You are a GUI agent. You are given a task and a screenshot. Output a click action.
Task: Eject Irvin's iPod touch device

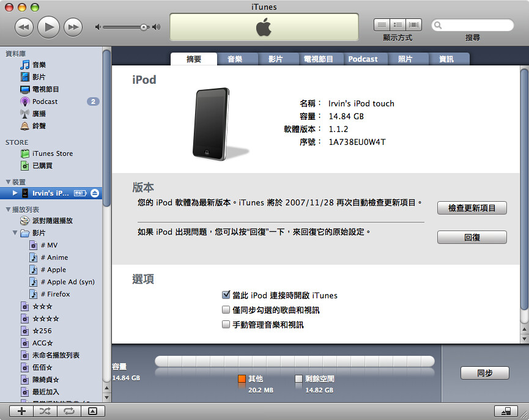[95, 193]
